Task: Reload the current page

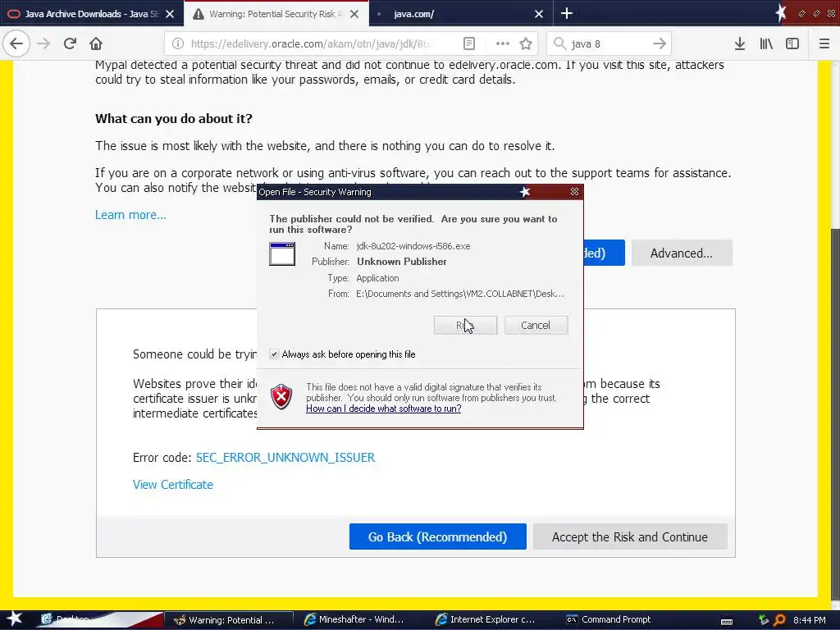Action: point(70,43)
